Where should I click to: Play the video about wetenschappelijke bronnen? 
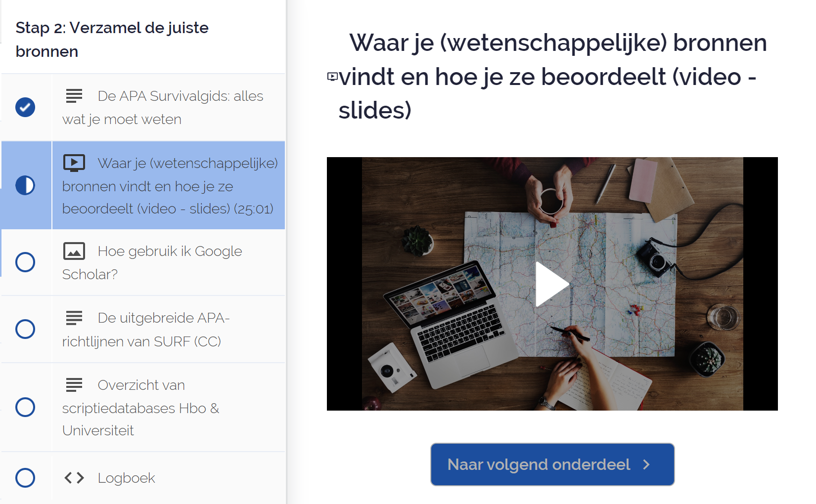pyautogui.click(x=552, y=284)
